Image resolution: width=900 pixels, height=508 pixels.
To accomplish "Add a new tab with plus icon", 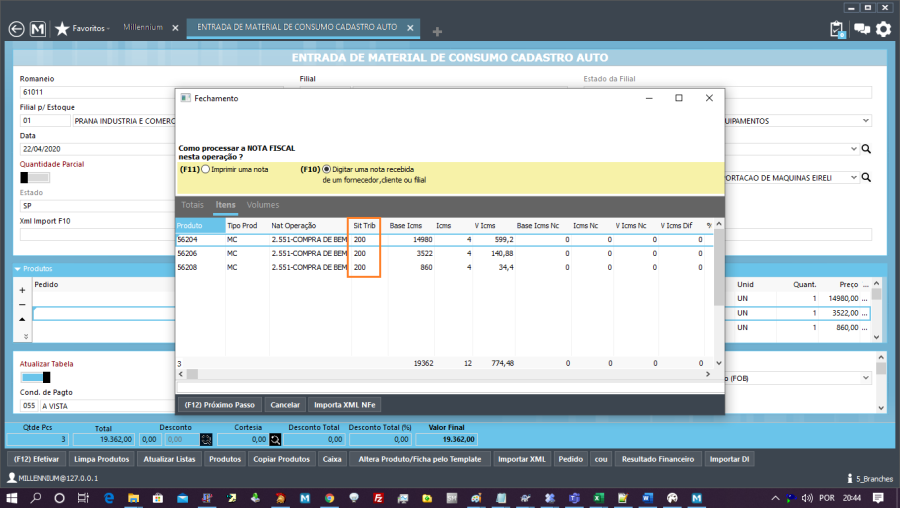I will (x=437, y=31).
